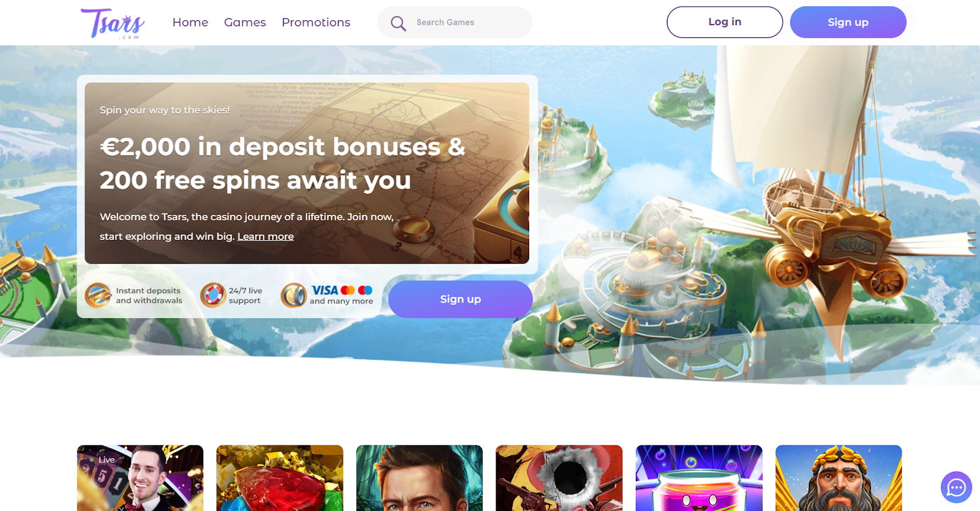Click the 24/7 live support lifebuoy icon
This screenshot has height=511, width=980.
coord(213,296)
